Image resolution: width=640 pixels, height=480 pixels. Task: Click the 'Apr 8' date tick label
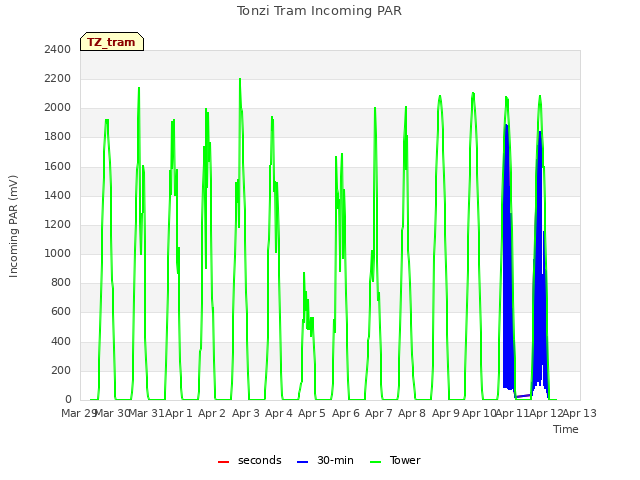click(x=412, y=413)
